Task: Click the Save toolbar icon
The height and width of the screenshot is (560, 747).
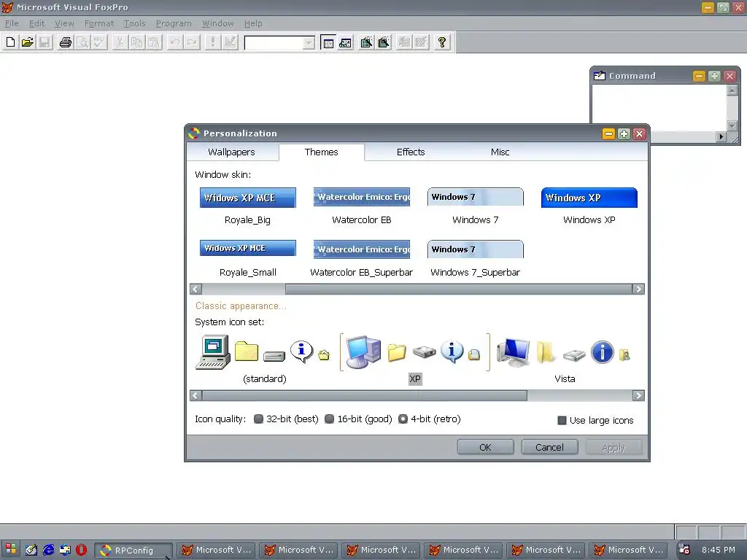Action: (44, 42)
